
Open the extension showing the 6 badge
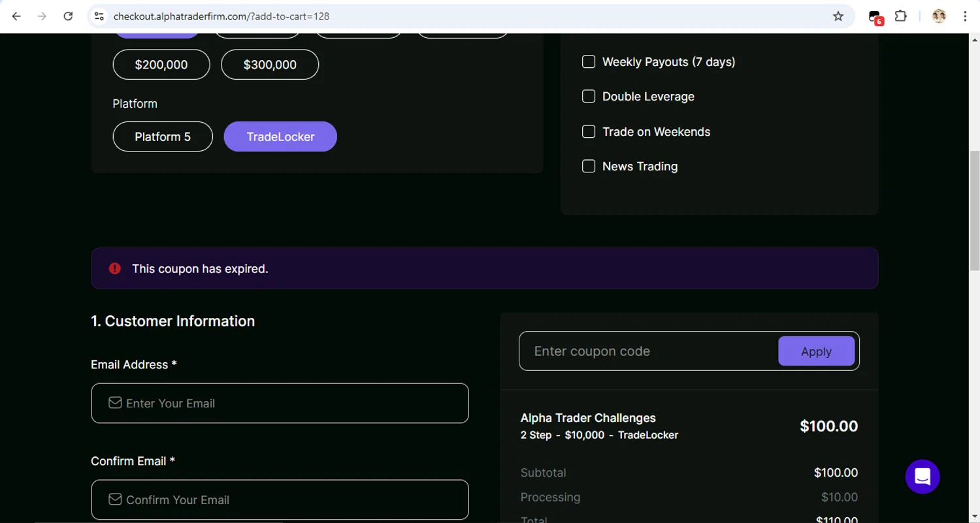click(875, 17)
